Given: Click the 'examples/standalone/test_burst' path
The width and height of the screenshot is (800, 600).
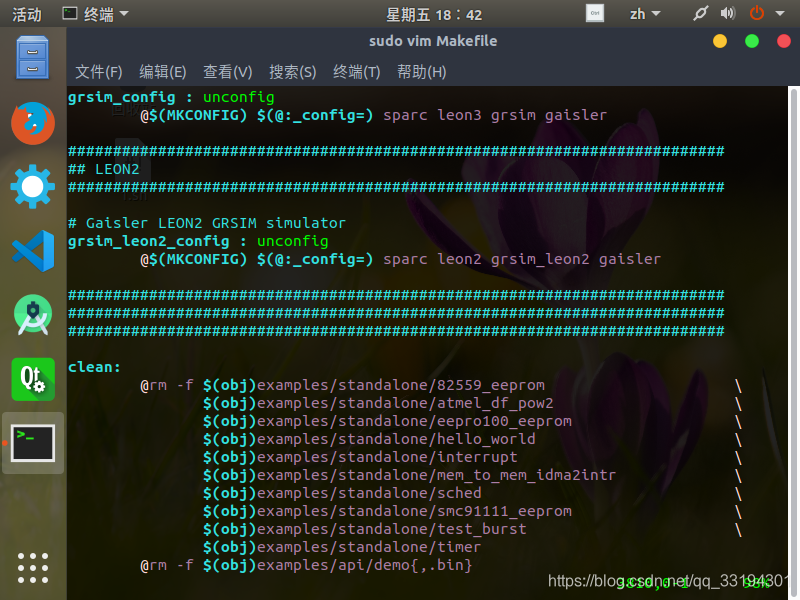Looking at the screenshot, I should click(x=392, y=529).
